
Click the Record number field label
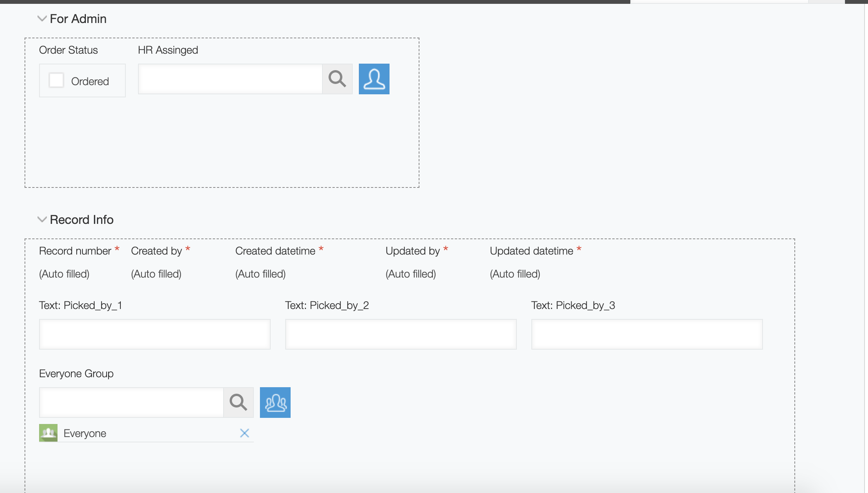point(75,251)
